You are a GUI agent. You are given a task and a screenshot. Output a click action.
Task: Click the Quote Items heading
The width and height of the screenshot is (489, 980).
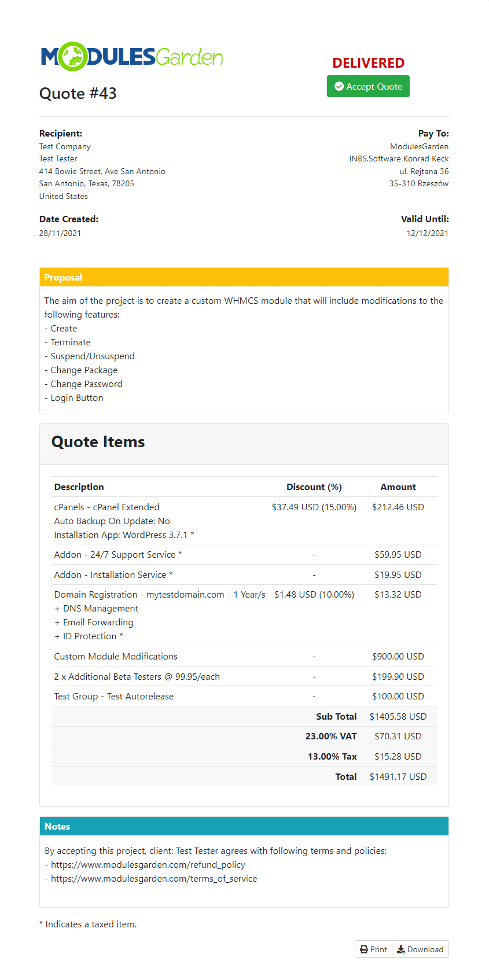(x=98, y=442)
